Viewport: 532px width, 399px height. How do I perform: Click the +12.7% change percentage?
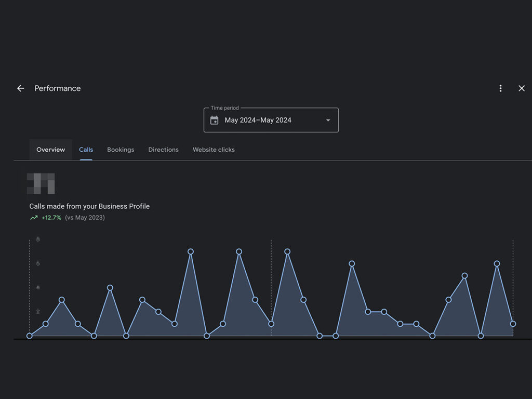click(x=51, y=218)
